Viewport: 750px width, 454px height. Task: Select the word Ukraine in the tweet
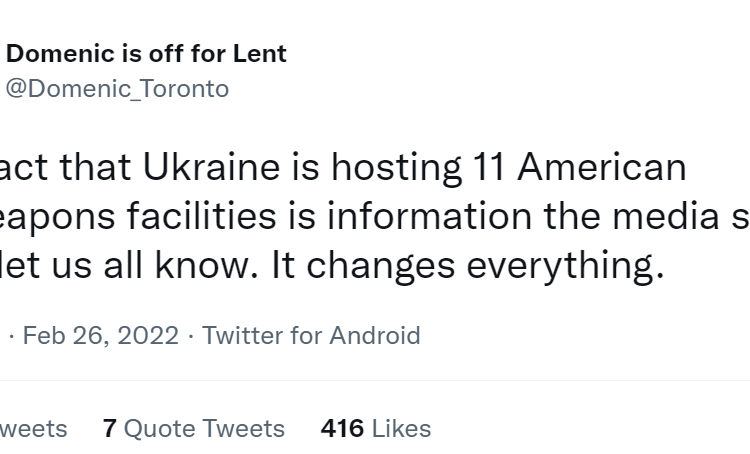pyautogui.click(x=211, y=167)
